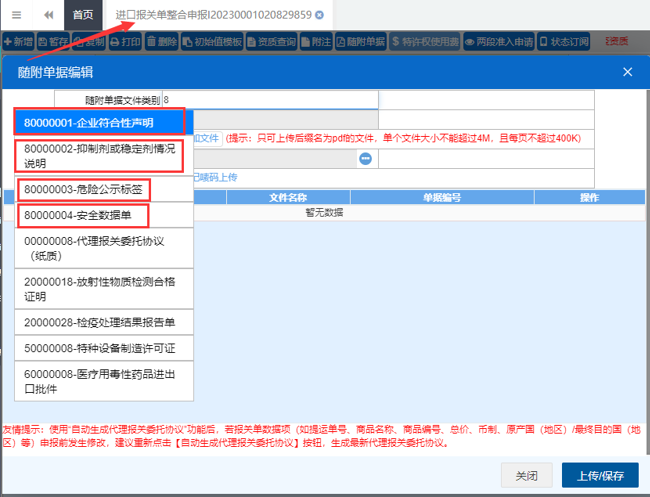Image resolution: width=650 pixels, height=497 pixels.
Task: Click the hamburger menu icon
Action: [x=16, y=15]
